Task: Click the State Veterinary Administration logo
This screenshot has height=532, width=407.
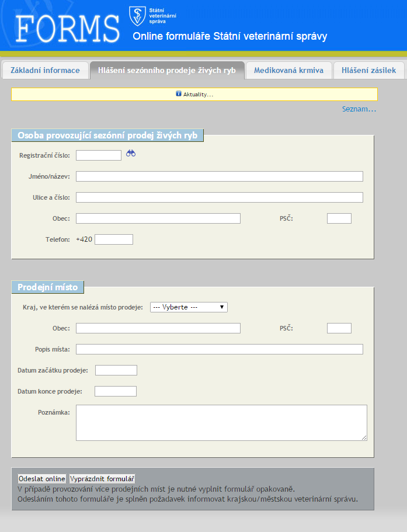Action: click(138, 15)
